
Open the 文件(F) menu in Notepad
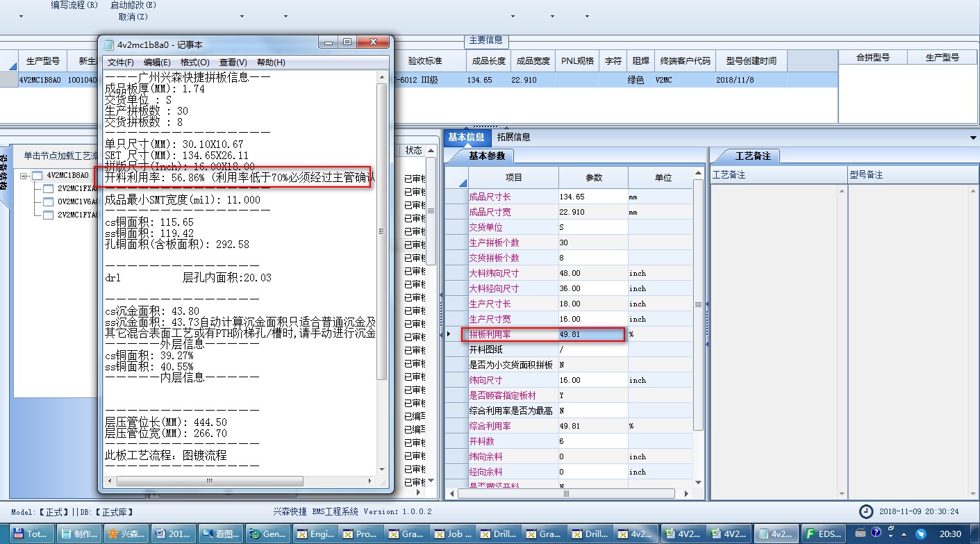click(120, 63)
